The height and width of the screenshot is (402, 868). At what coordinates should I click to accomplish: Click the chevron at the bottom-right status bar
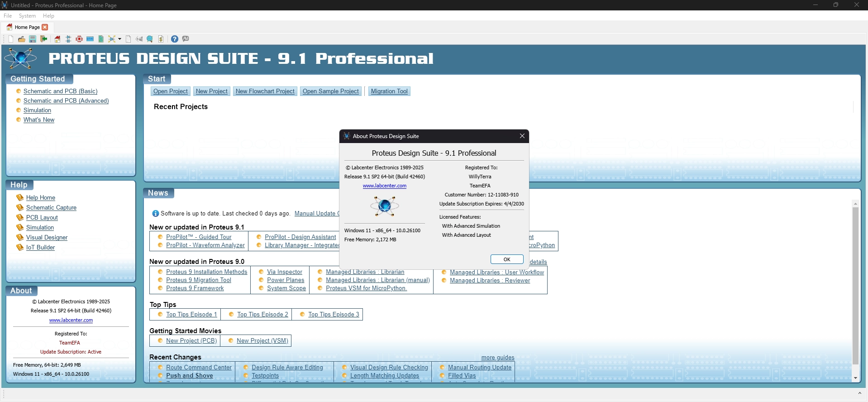coord(859,393)
